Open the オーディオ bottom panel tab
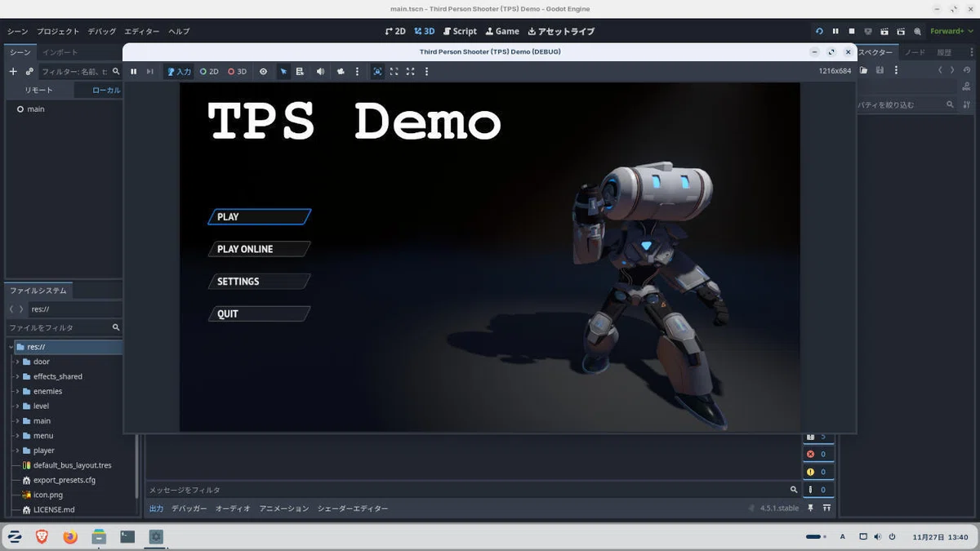Image resolution: width=980 pixels, height=551 pixels. coord(234,509)
